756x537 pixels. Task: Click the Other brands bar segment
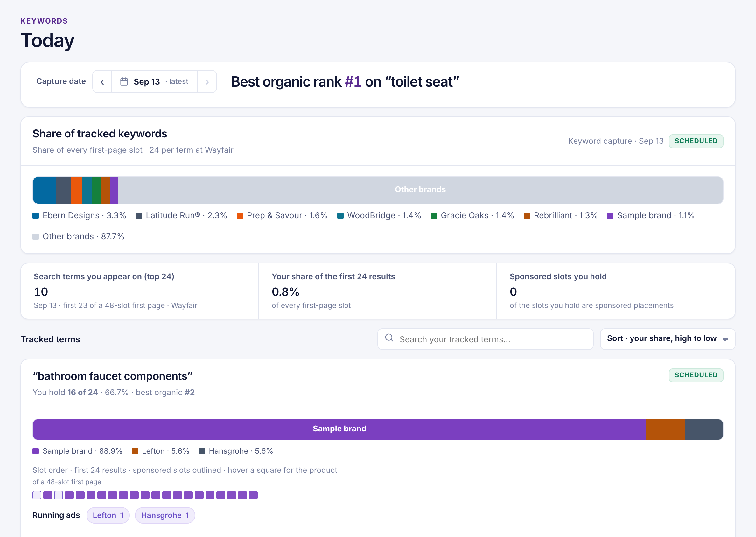click(420, 190)
